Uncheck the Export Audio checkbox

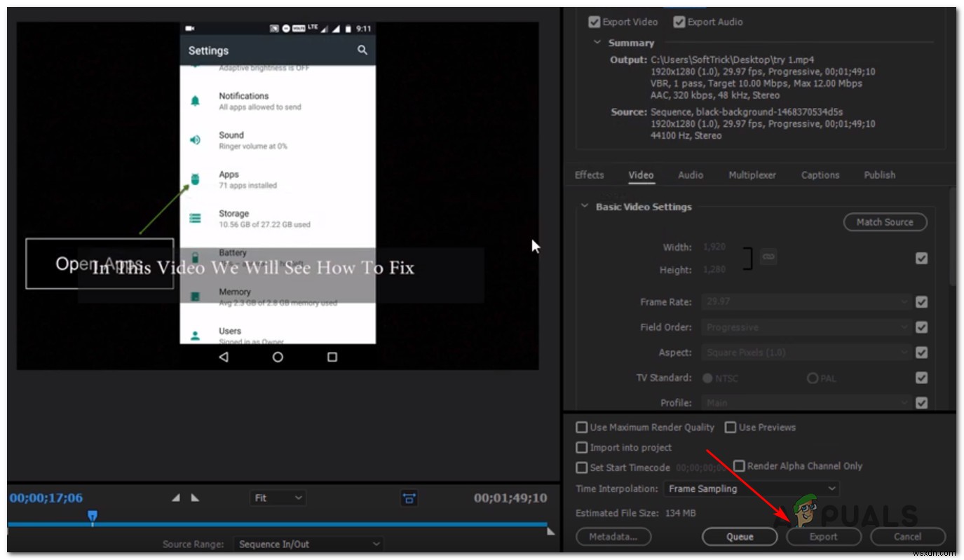tap(679, 22)
